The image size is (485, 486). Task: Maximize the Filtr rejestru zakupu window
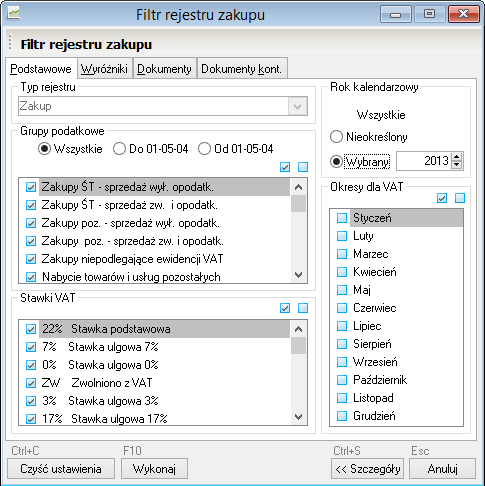[429, 14]
